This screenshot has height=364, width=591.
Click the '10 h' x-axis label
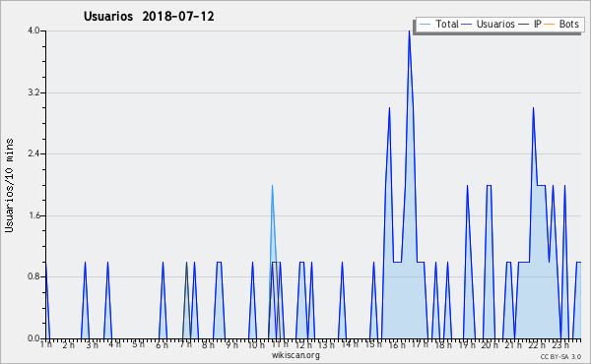[256, 344]
